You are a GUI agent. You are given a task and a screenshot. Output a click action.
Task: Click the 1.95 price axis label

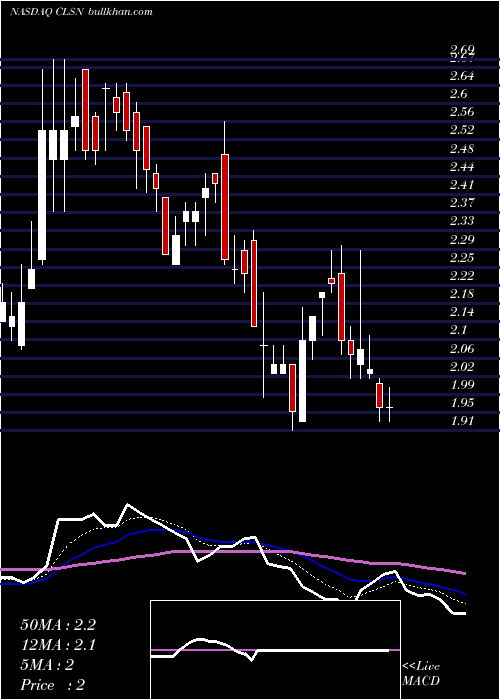point(462,403)
